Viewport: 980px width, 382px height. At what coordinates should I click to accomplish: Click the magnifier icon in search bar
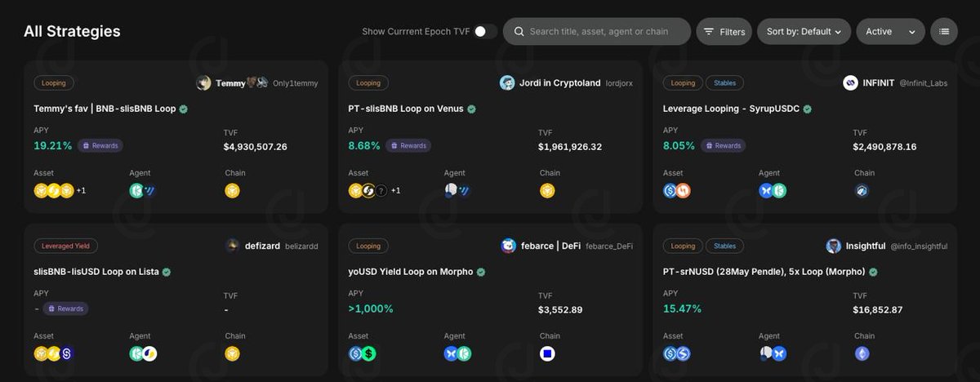point(518,32)
